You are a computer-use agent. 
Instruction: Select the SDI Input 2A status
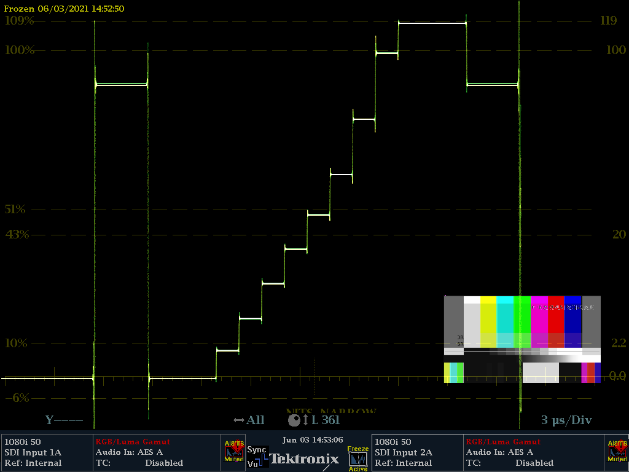pos(403,452)
